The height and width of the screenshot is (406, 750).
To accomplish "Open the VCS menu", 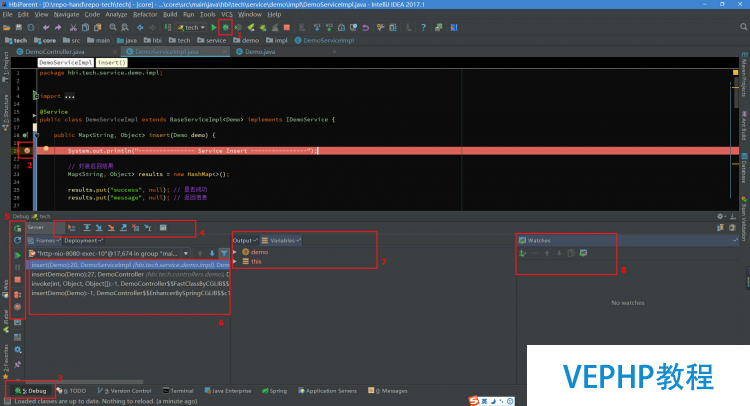I will (x=227, y=14).
